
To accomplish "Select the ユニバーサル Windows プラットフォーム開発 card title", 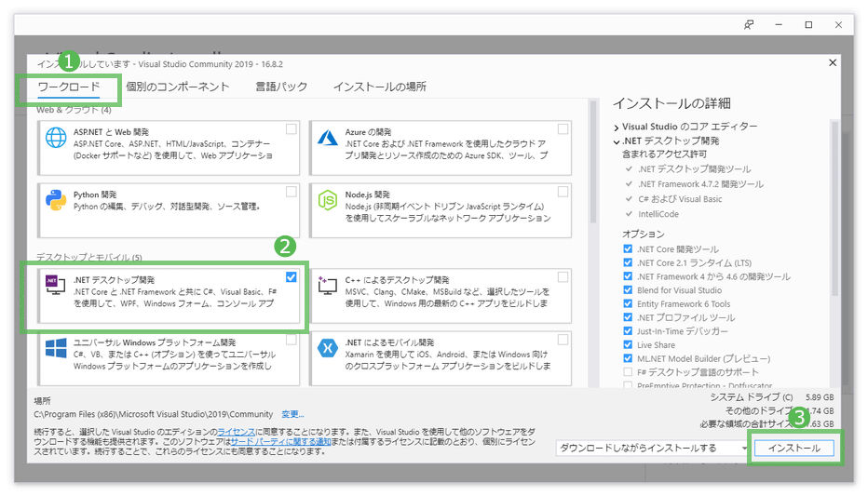I will click(x=155, y=342).
